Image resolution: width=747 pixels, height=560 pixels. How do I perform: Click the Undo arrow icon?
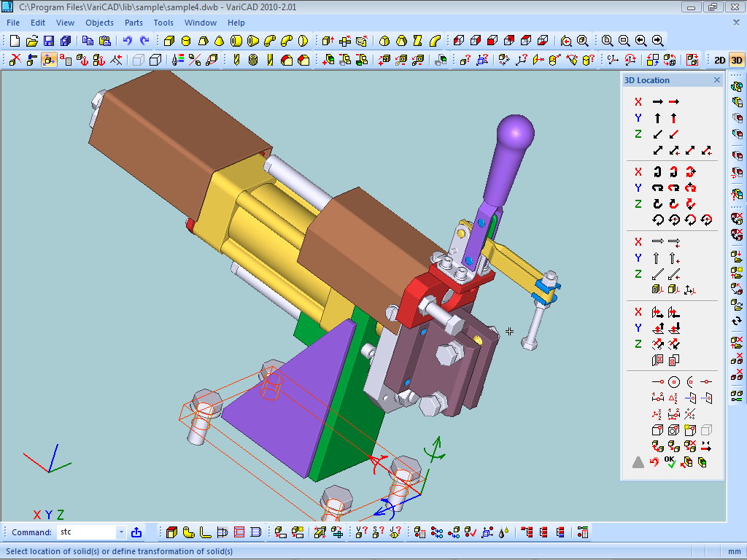pyautogui.click(x=128, y=41)
